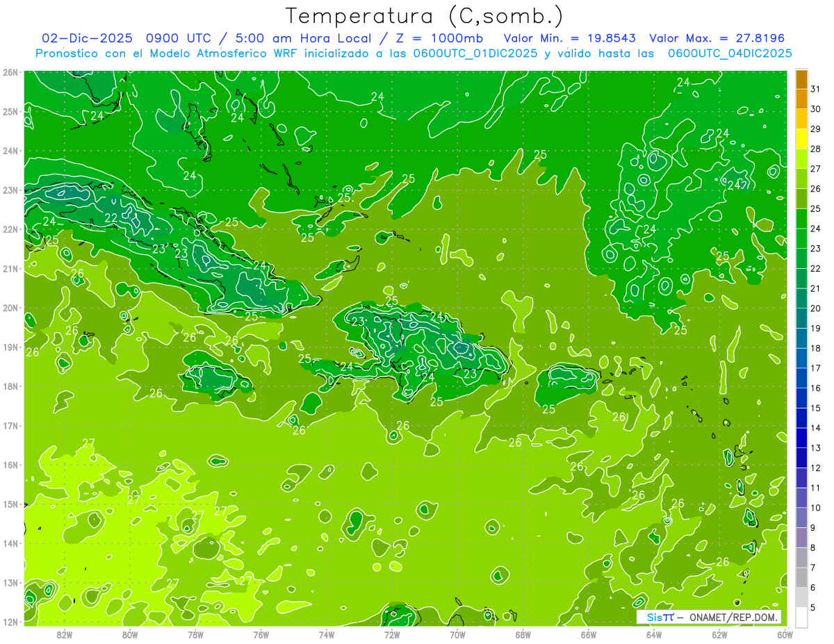Click the '17N' latitude axis label
This screenshot has width=834, height=644.
[x=10, y=426]
